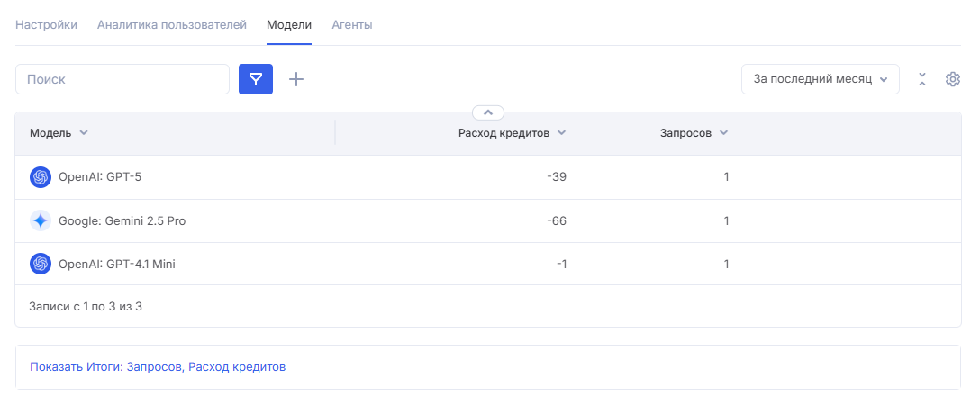
Task: Open the Аналитика пользователей tab
Action: [x=172, y=25]
